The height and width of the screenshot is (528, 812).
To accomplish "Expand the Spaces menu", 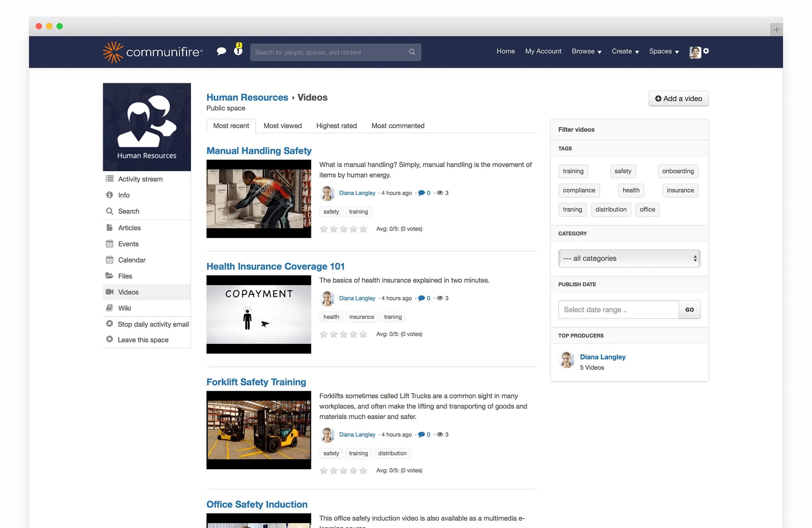I will coord(664,52).
